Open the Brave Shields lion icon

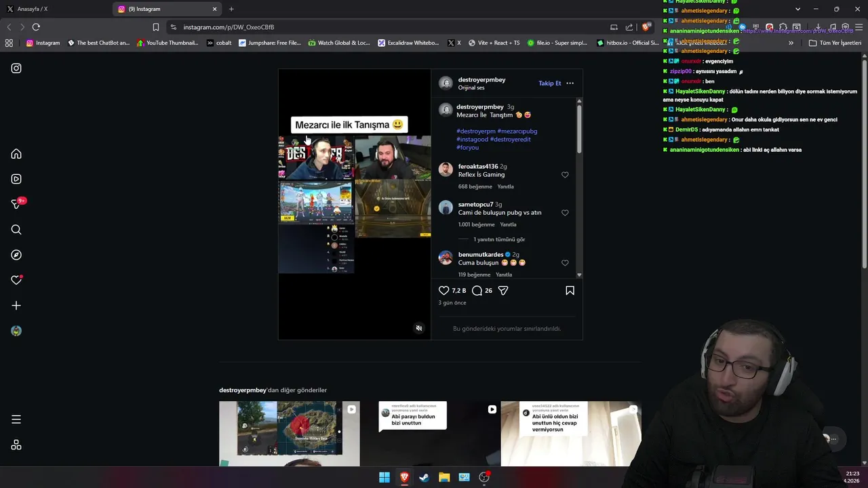(647, 27)
